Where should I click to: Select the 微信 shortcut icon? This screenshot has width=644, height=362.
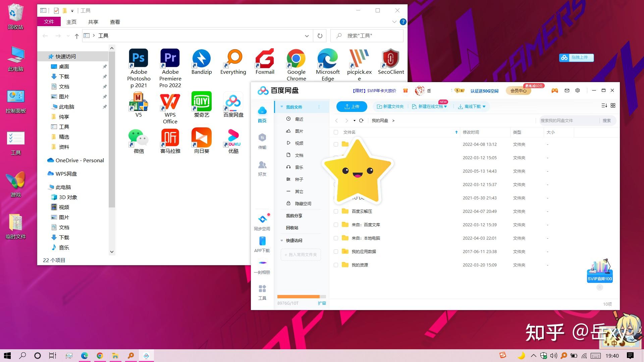[x=139, y=141]
